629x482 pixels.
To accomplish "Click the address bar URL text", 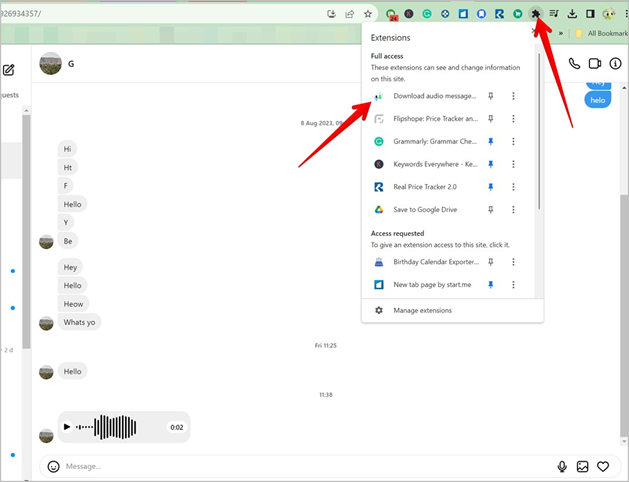I will [x=20, y=14].
